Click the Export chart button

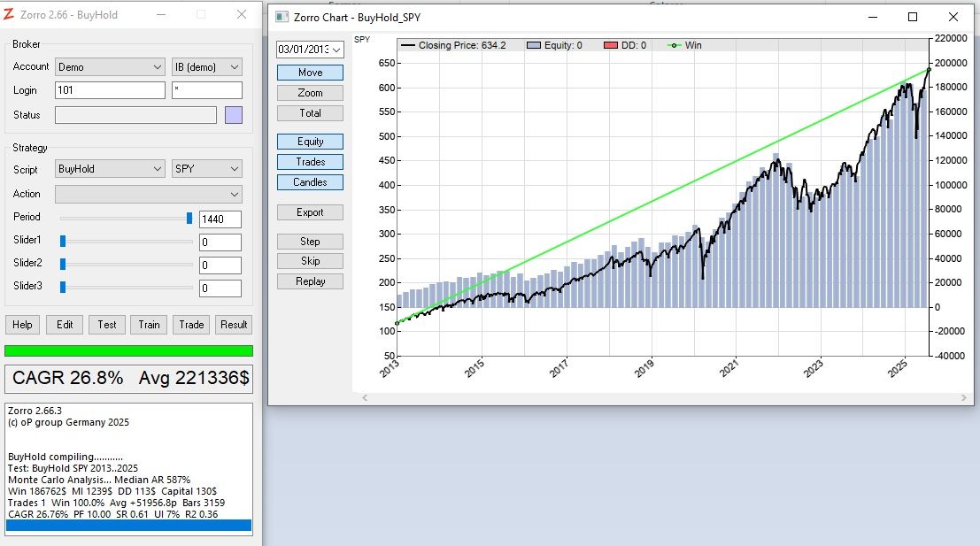click(x=310, y=212)
